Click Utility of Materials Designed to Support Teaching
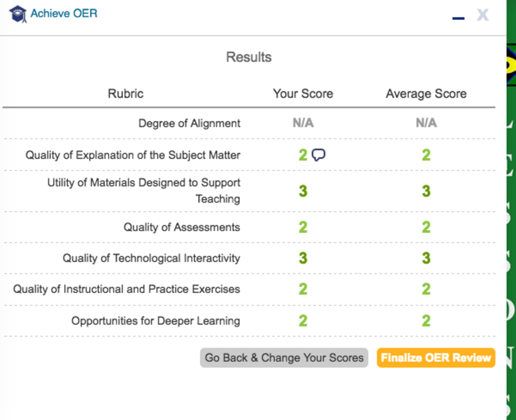The height and width of the screenshot is (420, 516). [144, 191]
